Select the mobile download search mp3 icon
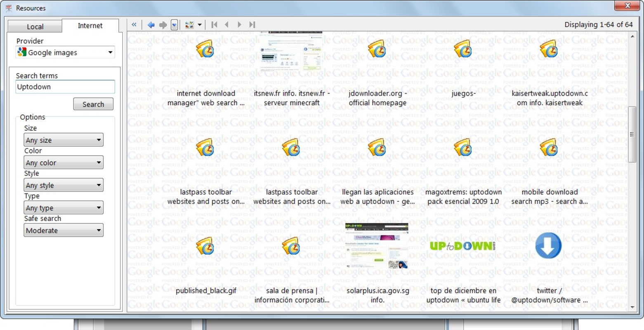 [x=549, y=147]
